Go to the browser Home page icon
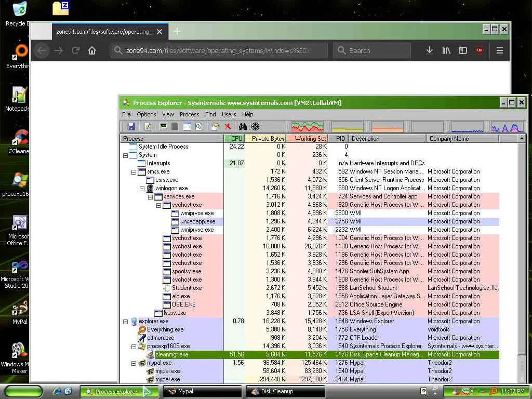Viewport: 532px width, 399px height. pyautogui.click(x=92, y=50)
